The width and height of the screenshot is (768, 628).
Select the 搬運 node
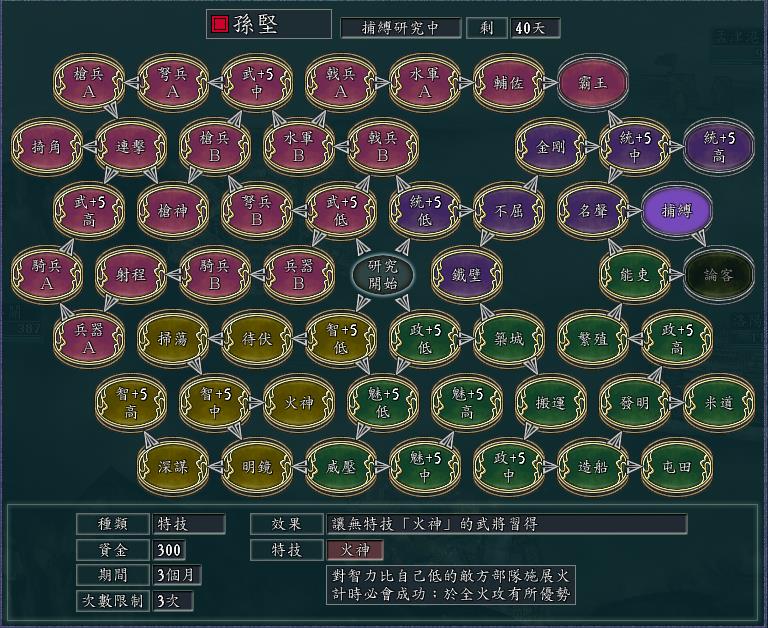[x=551, y=402]
